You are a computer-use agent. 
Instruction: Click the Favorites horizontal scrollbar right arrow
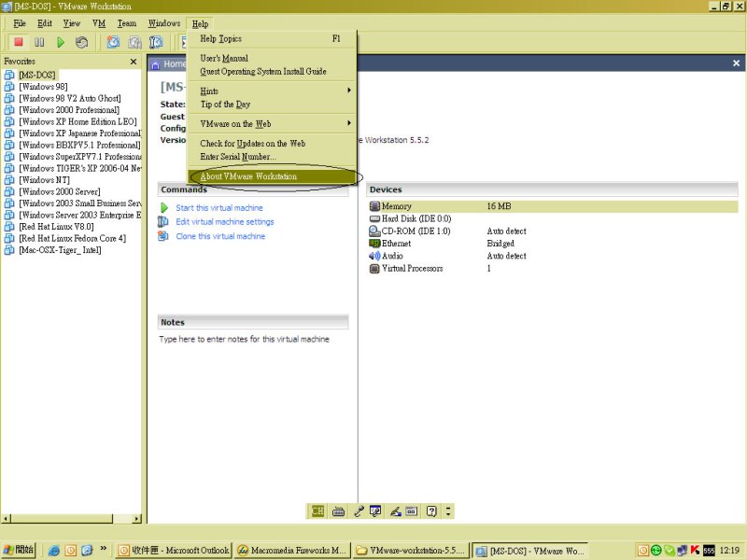(136, 518)
